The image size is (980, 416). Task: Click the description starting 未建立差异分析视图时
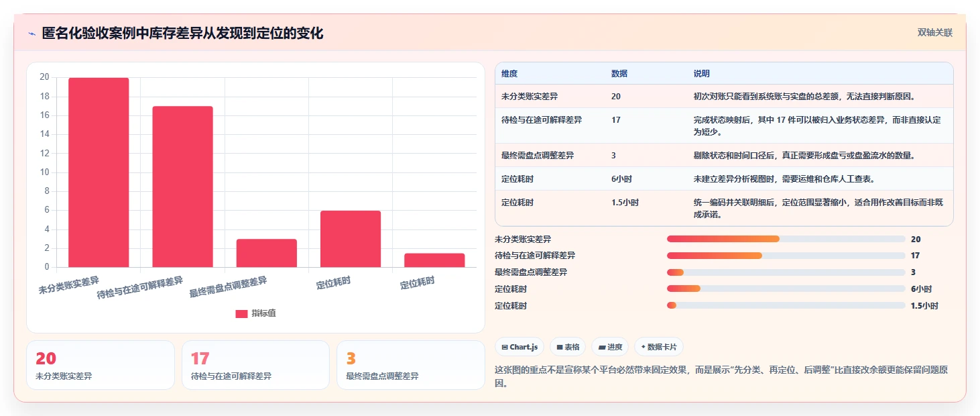point(784,179)
